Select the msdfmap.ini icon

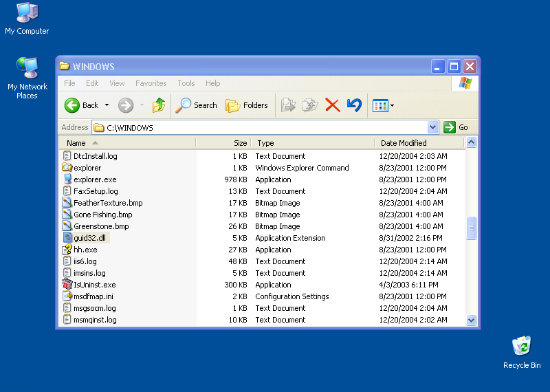click(x=67, y=296)
